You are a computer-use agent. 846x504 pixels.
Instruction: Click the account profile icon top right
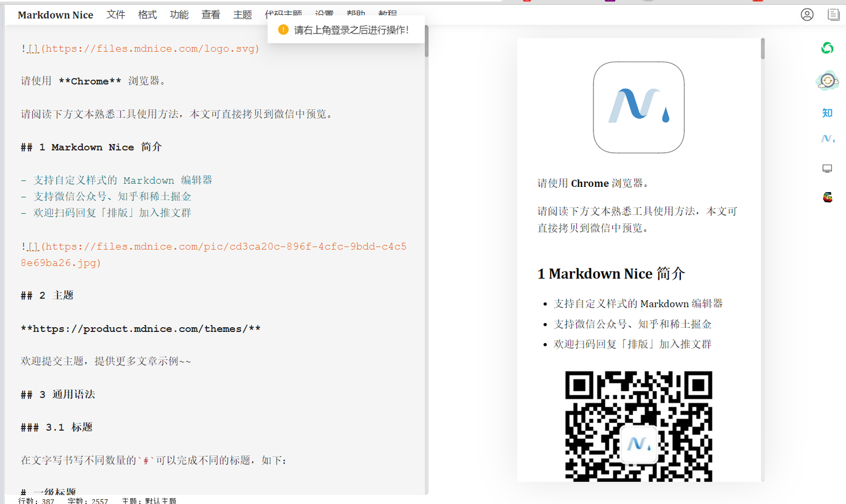click(x=807, y=15)
